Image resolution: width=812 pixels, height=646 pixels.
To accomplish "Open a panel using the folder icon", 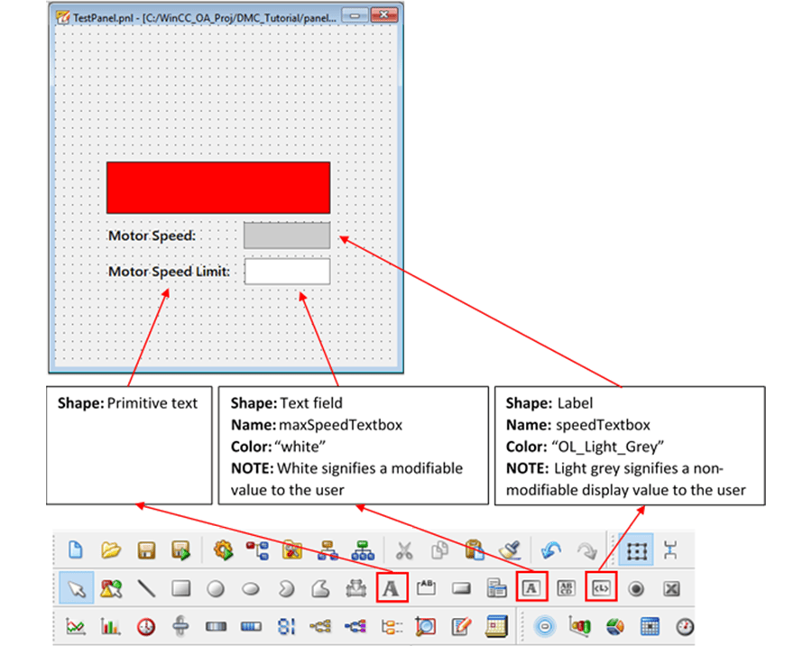I will [x=111, y=549].
